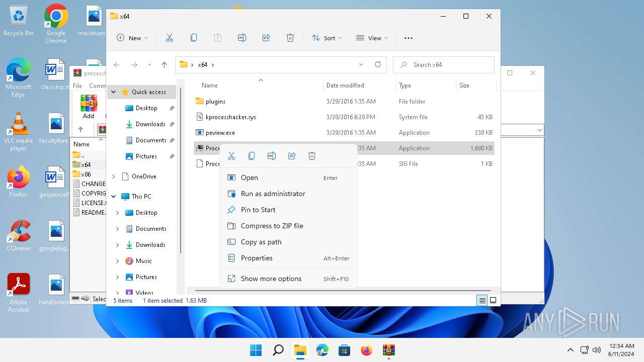Click the Search x64 field

coord(443,64)
